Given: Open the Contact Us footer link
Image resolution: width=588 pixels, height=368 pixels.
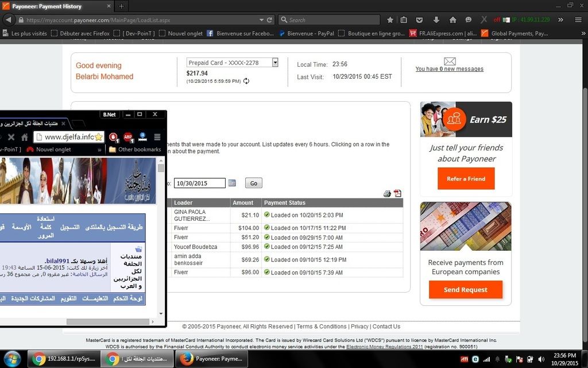Looking at the screenshot, I should click(386, 327).
